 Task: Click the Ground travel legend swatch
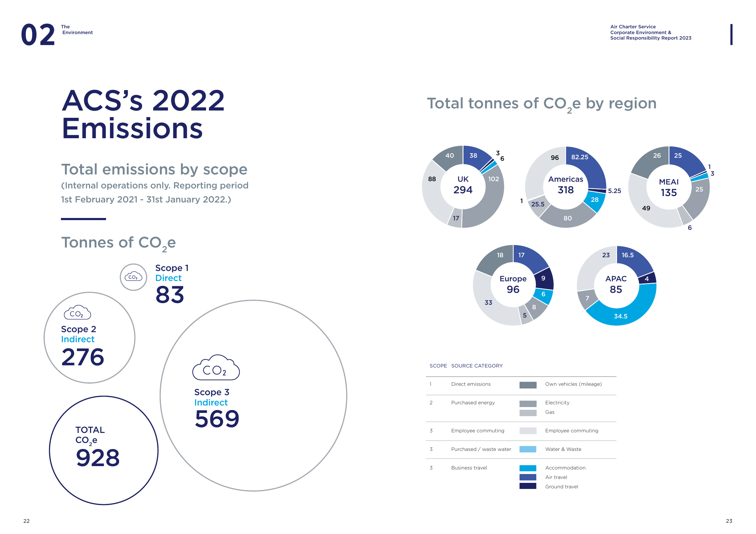coord(528,486)
